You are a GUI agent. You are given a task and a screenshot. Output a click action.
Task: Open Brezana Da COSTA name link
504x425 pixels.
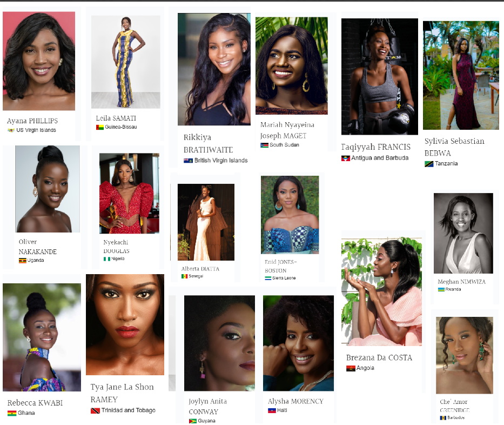379,358
